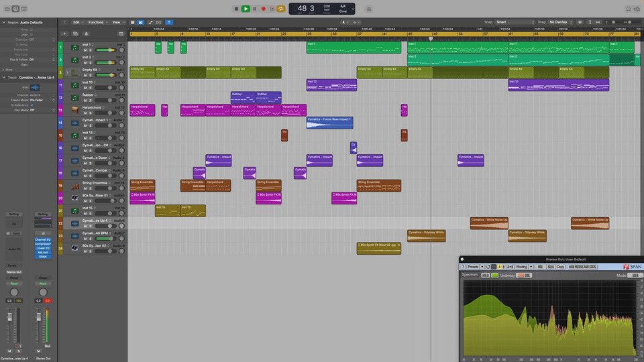Viewport: 644px width, 362px height.
Task: Click the track icon waveform in inspector
Action: pos(35,87)
